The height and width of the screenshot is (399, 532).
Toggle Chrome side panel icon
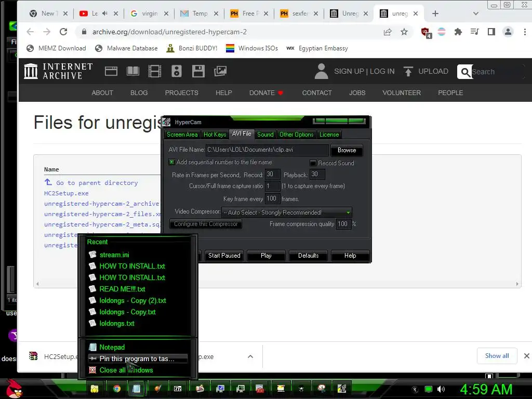[491, 32]
